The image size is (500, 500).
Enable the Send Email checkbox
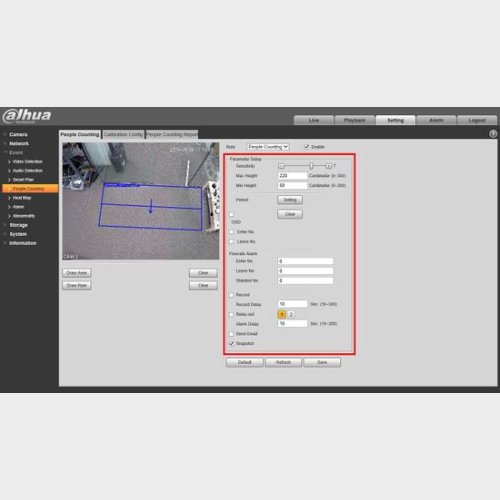click(231, 334)
